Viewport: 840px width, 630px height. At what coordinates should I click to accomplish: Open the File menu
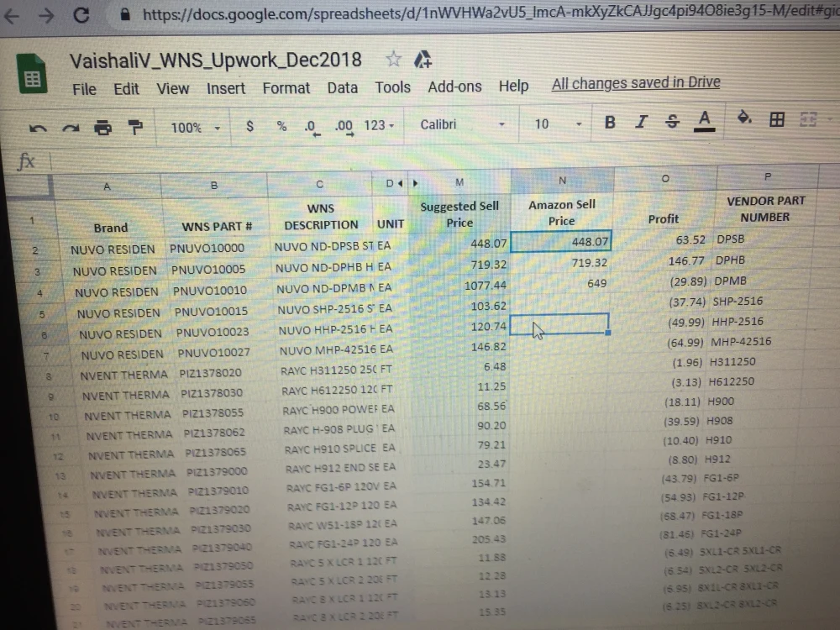[84, 90]
